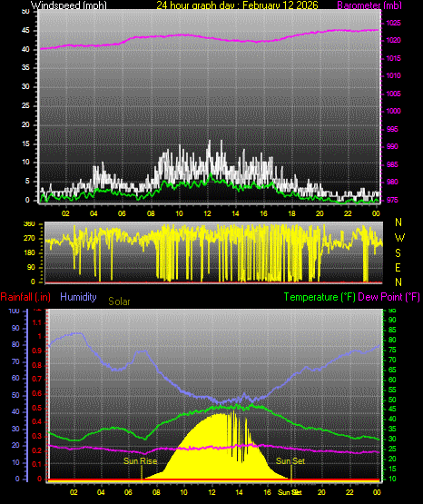The image size is (423, 504).
Task: Click the '180' wind direction scale value
Action: pos(29,253)
